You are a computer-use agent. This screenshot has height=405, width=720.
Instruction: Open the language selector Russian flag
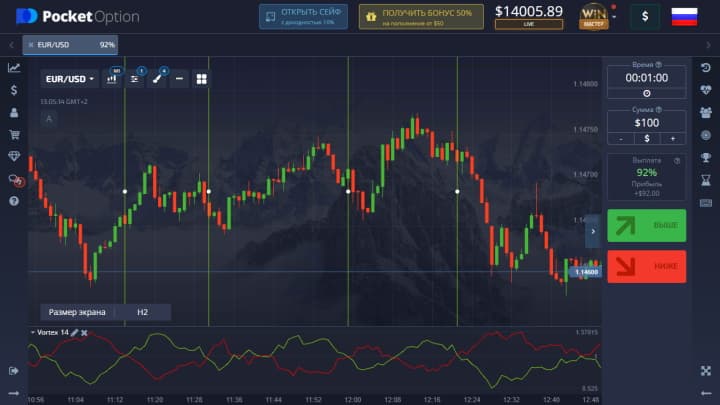click(684, 16)
